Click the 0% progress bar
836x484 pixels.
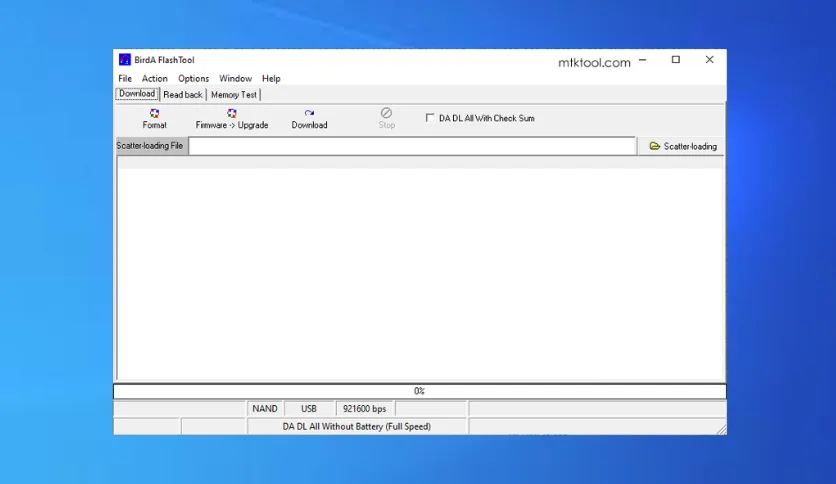(x=420, y=391)
